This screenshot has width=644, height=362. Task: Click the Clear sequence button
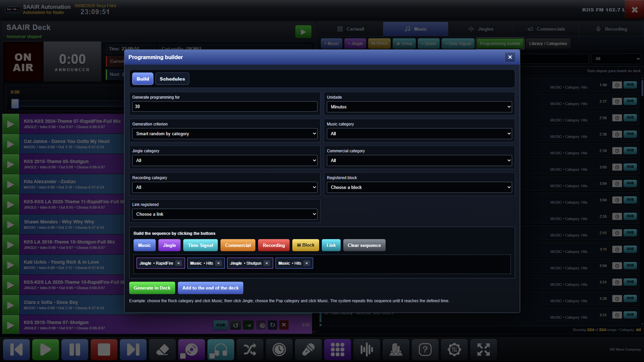click(364, 245)
